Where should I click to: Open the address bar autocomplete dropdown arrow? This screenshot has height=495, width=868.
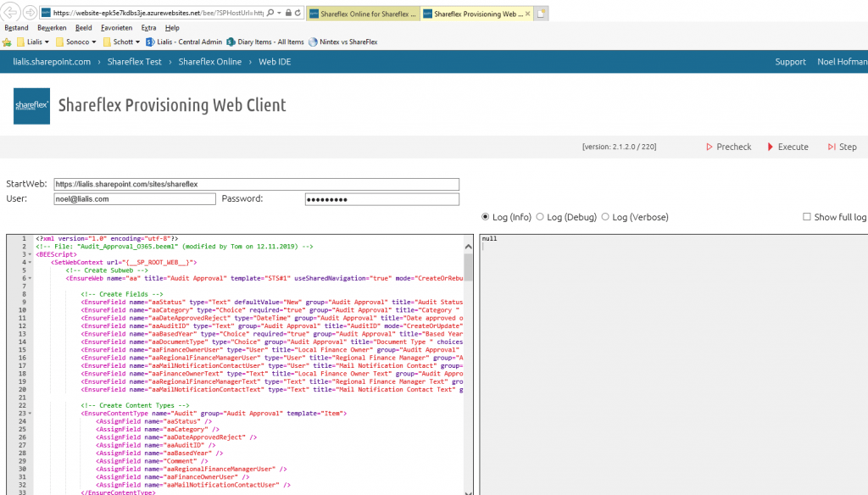click(x=279, y=13)
